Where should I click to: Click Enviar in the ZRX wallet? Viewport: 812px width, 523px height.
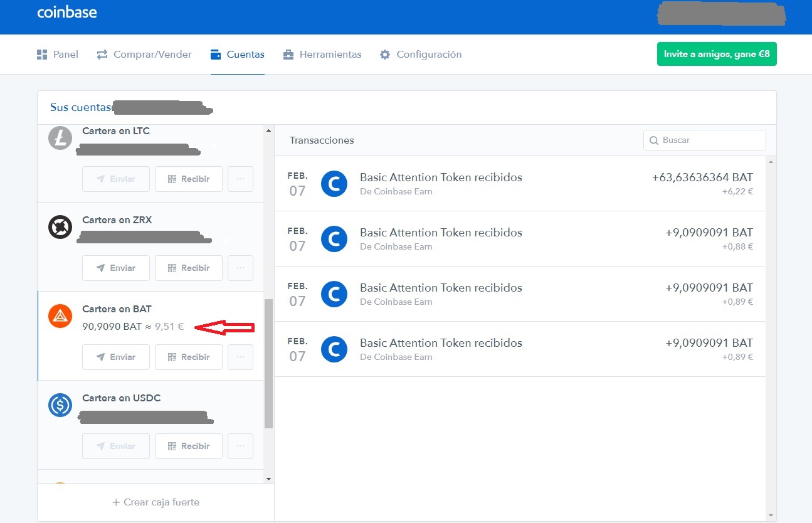[x=116, y=268]
